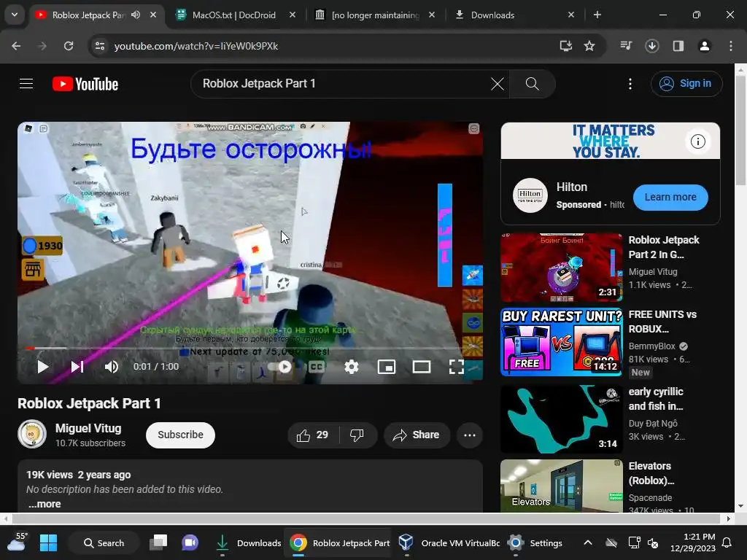The height and width of the screenshot is (560, 747).
Task: Open the Elevators (Roblox) video thumbnail
Action: tap(561, 486)
